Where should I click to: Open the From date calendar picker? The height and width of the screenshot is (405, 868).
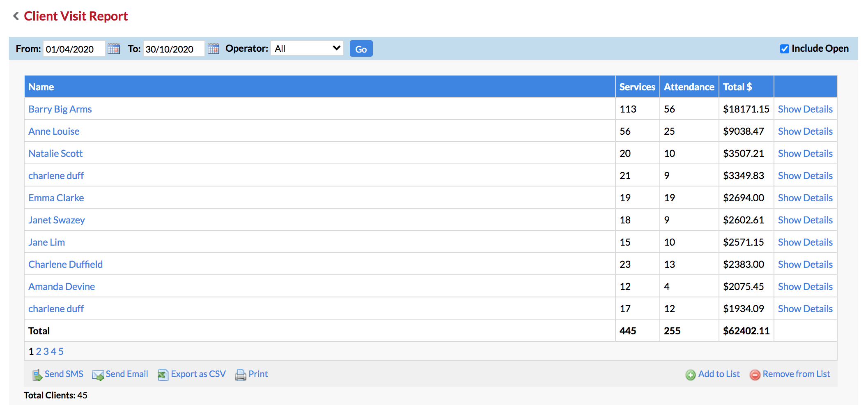coord(114,49)
